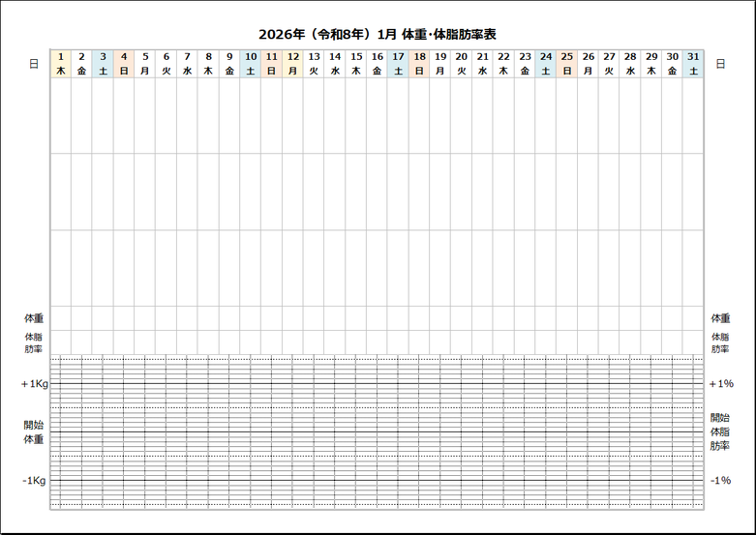The height and width of the screenshot is (535, 756).
Task: Select the 開始体重 baseline label
Action: (x=34, y=431)
